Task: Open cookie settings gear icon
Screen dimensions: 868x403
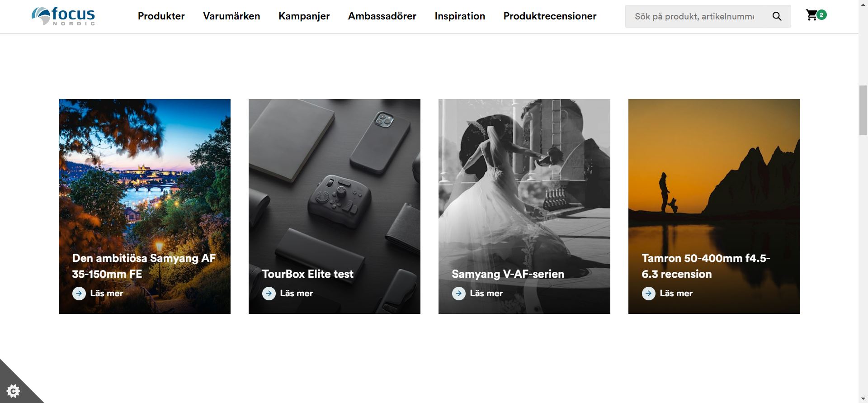Action: pos(14,391)
